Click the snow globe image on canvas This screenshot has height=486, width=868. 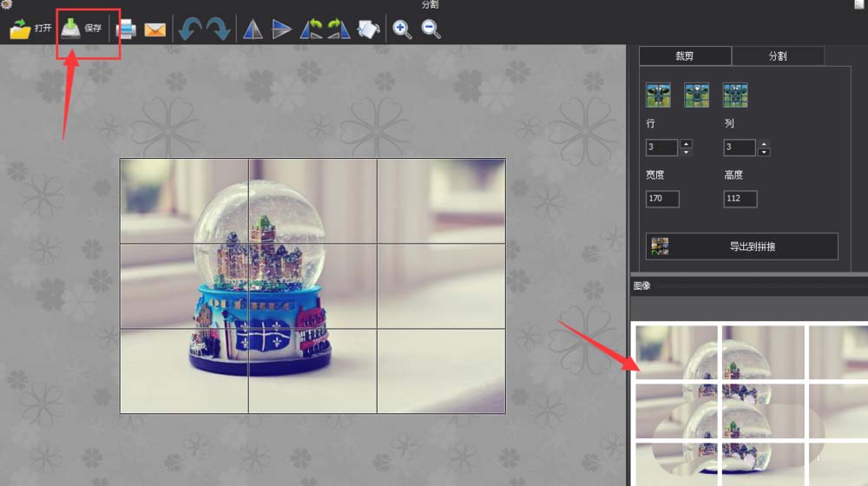pyautogui.click(x=312, y=286)
